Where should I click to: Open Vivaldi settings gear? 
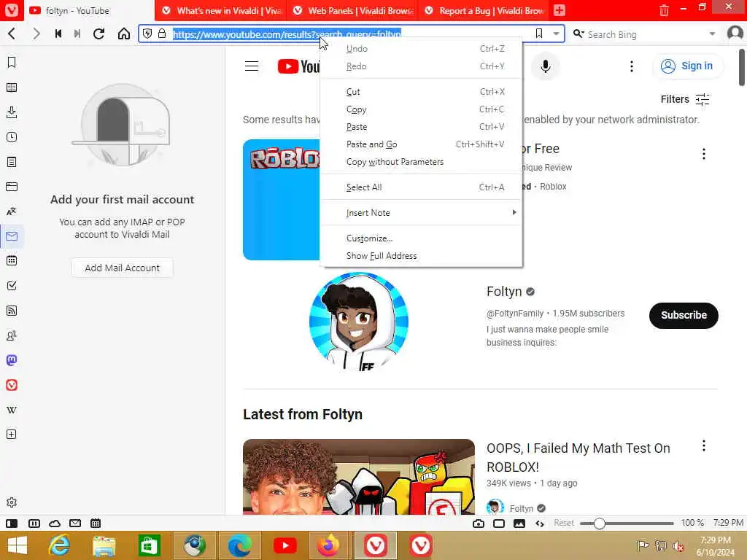coord(12,502)
